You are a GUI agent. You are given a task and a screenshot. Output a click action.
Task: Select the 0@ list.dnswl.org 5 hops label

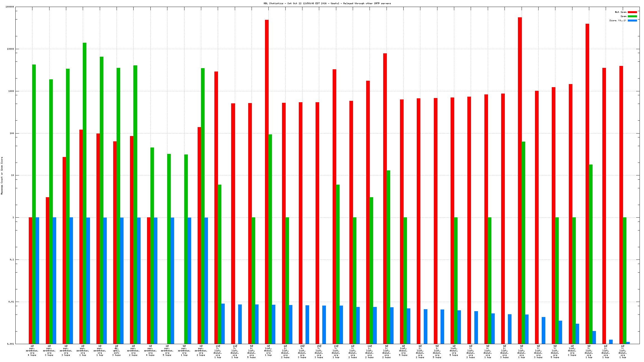click(403, 351)
